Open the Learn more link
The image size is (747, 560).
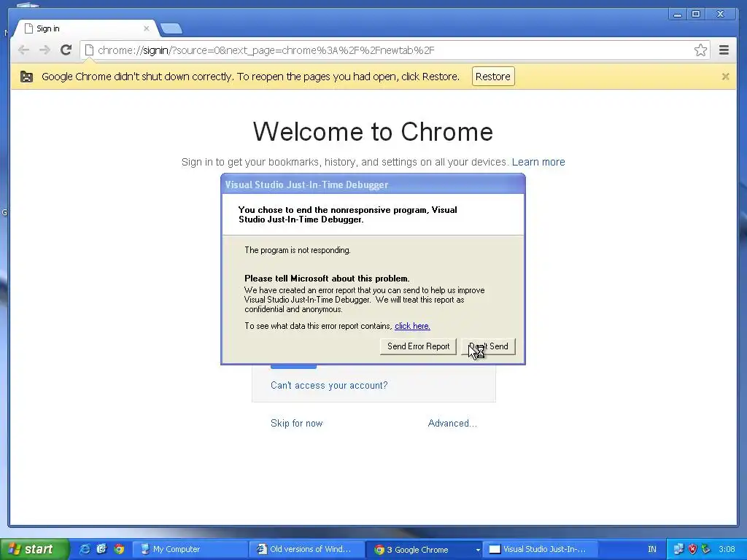coord(538,162)
